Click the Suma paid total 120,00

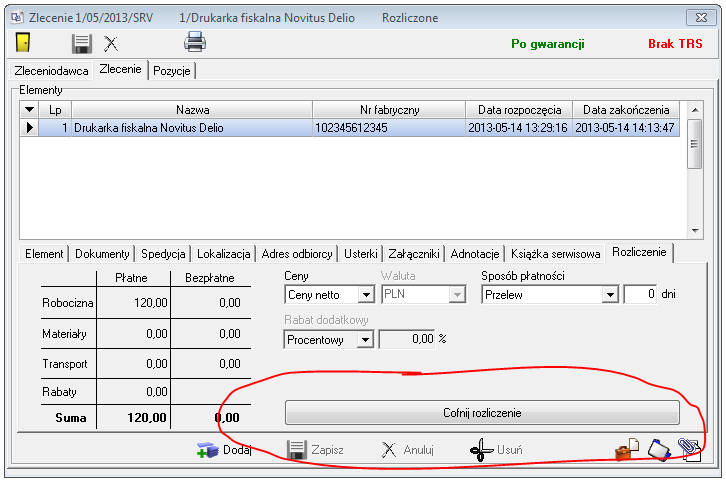pyautogui.click(x=147, y=417)
